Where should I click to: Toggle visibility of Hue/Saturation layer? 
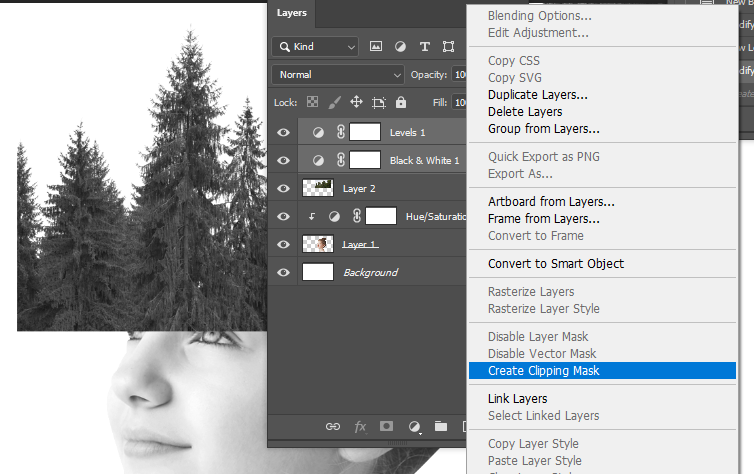pyautogui.click(x=283, y=216)
